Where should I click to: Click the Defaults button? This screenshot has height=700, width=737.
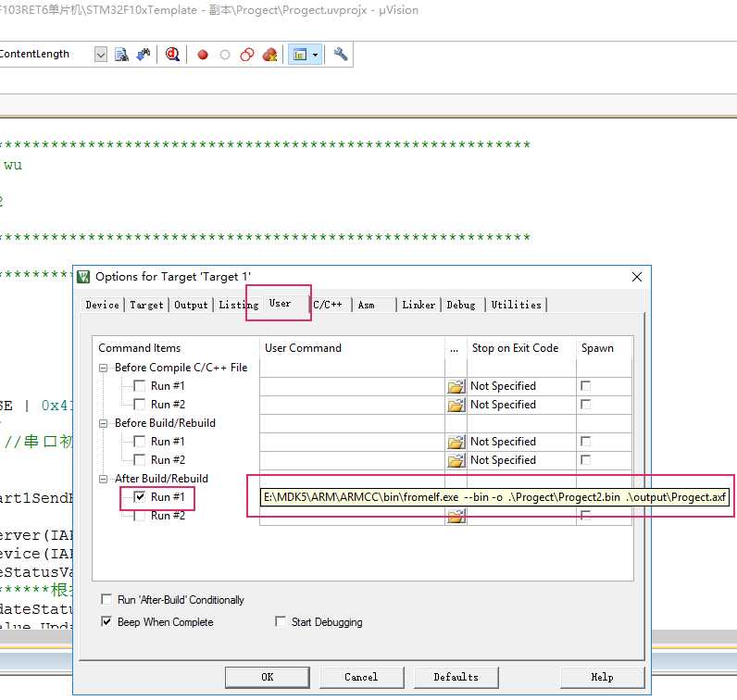(x=456, y=677)
